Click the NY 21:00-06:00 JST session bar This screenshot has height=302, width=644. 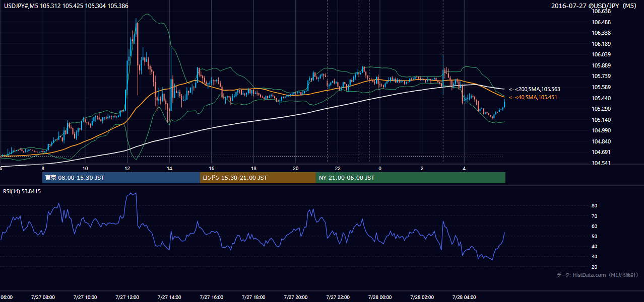click(x=411, y=178)
